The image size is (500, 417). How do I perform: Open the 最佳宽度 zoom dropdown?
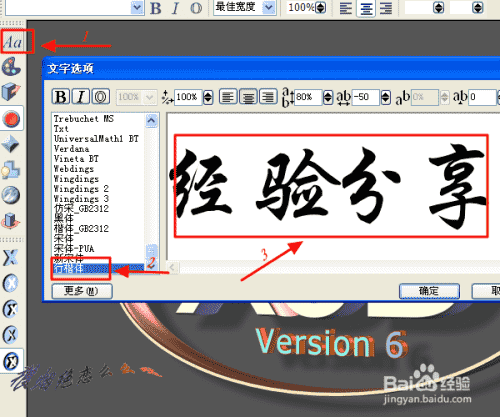click(269, 7)
